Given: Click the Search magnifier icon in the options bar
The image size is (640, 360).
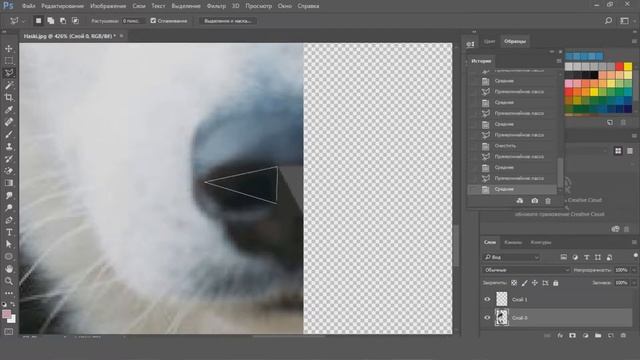Looking at the screenshot, I should pyautogui.click(x=608, y=20).
